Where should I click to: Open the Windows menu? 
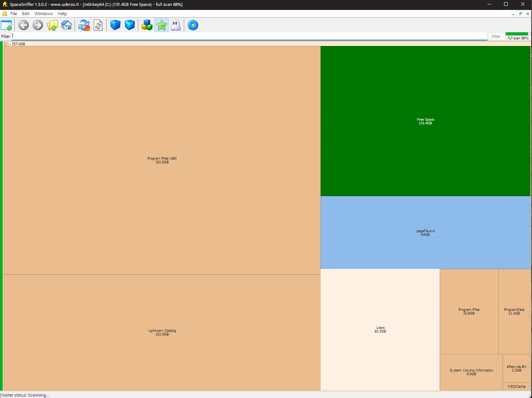click(44, 14)
